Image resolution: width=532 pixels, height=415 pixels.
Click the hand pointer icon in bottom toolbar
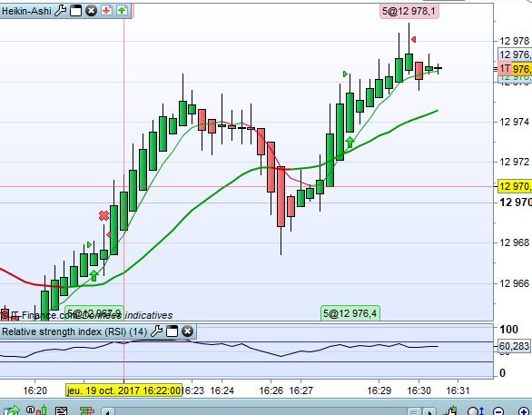450,411
